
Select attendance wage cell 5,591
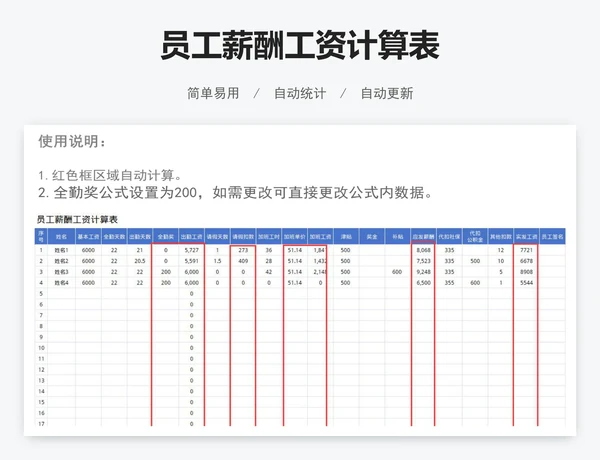pyautogui.click(x=191, y=261)
